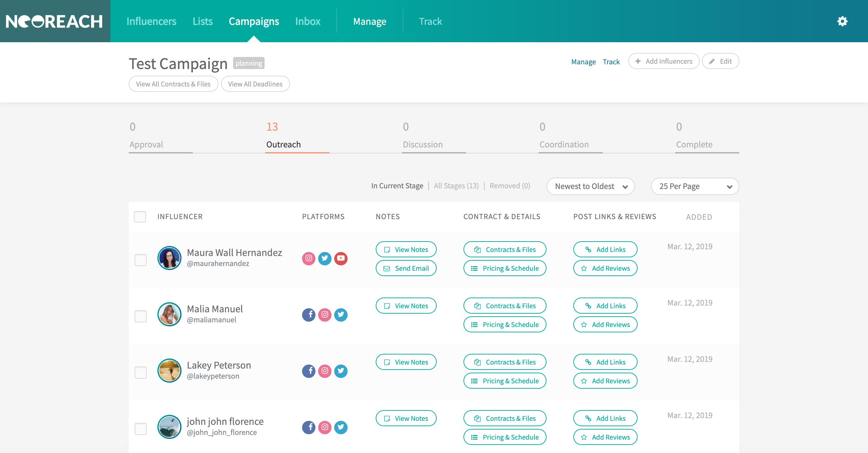Open Lakey Peterson's Instagram icon
The width and height of the screenshot is (868, 453).
click(324, 371)
